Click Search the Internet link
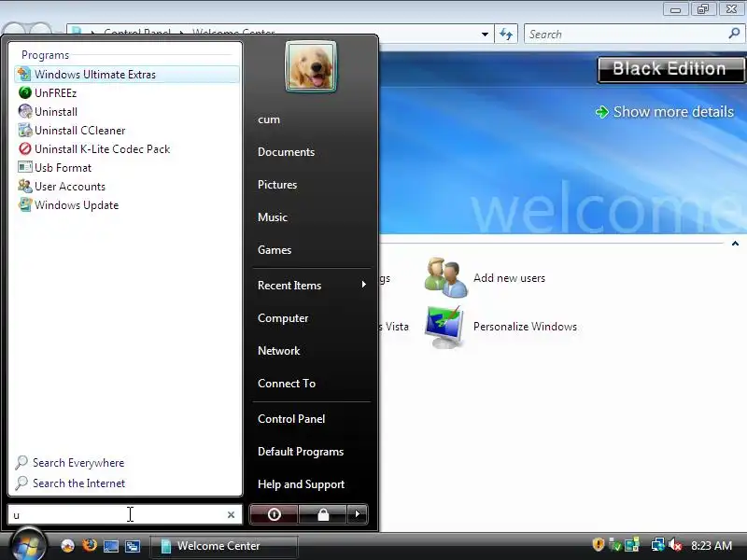This screenshot has width=747, height=560. point(70,483)
